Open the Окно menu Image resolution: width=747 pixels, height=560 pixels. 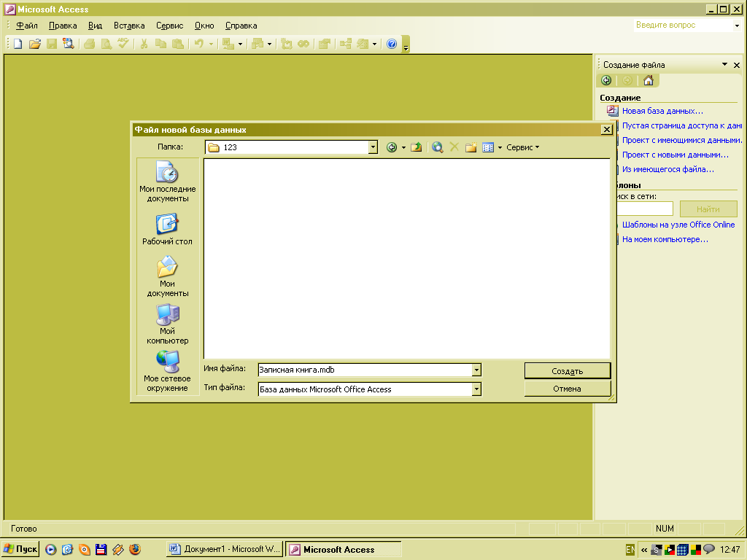(204, 26)
